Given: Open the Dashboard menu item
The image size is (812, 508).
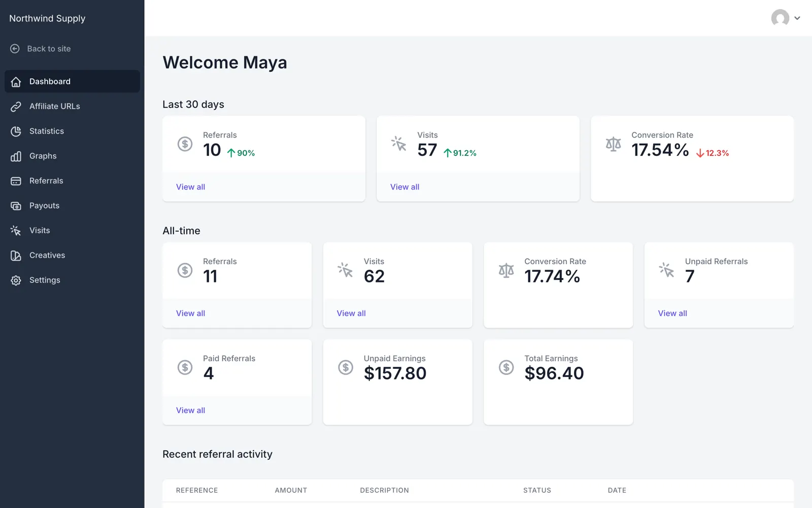Looking at the screenshot, I should [72, 81].
